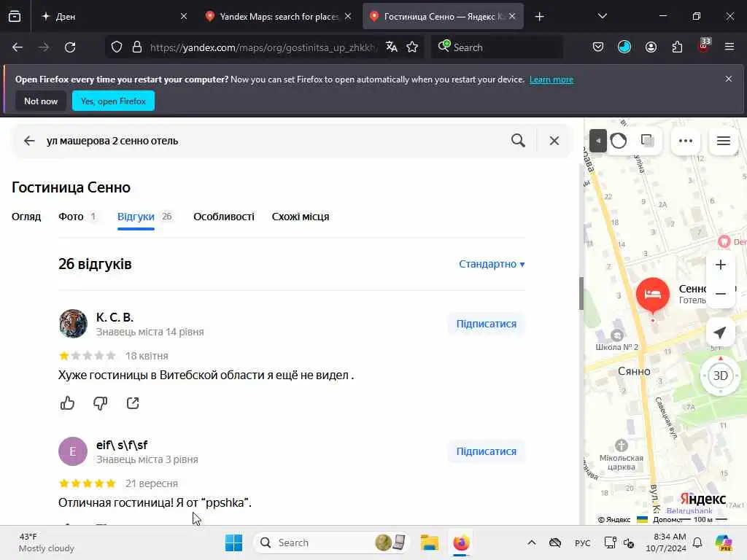The image size is (747, 560).
Task: Switch РУС input language indicator
Action: point(582,542)
